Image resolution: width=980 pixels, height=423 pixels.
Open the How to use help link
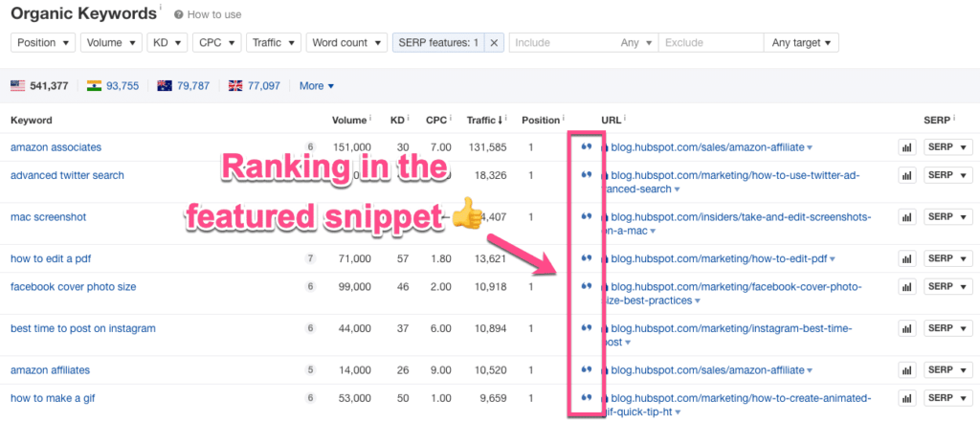(207, 15)
